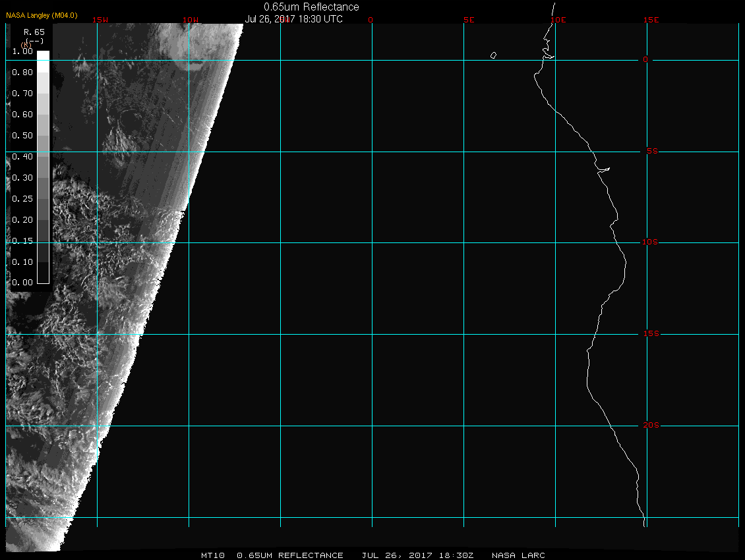Screen dimensions: 745x560
Task: Pick the 0.50 value on reflectance scale
Action: pos(22,136)
